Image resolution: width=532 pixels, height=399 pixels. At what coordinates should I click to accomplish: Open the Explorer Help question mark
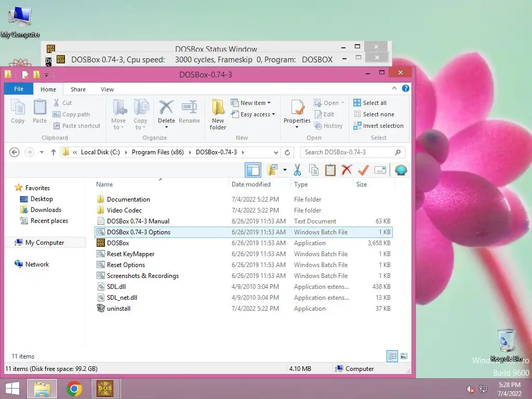(x=405, y=88)
